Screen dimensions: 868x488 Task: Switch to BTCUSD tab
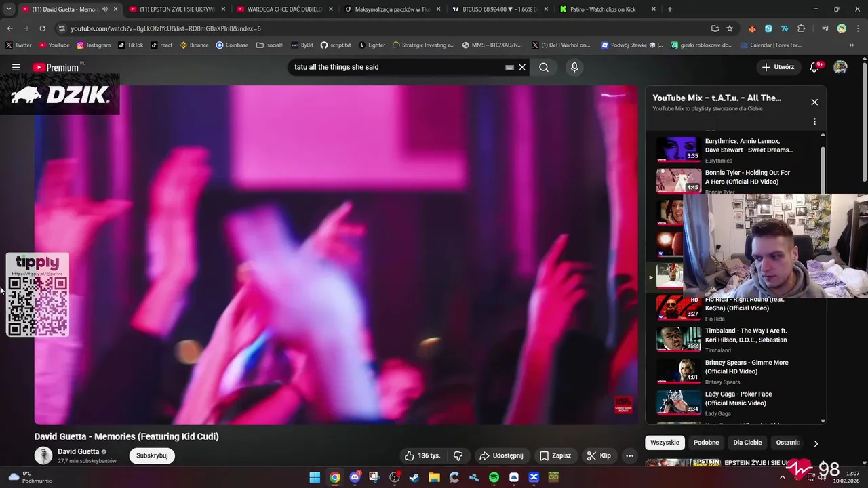point(499,9)
